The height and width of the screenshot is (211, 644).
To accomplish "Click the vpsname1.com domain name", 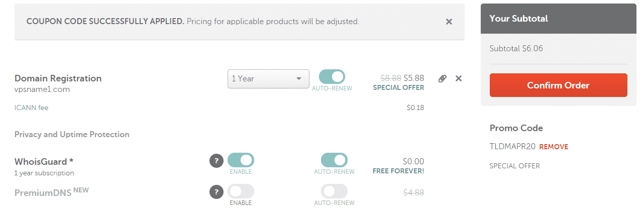I will 42,90.
